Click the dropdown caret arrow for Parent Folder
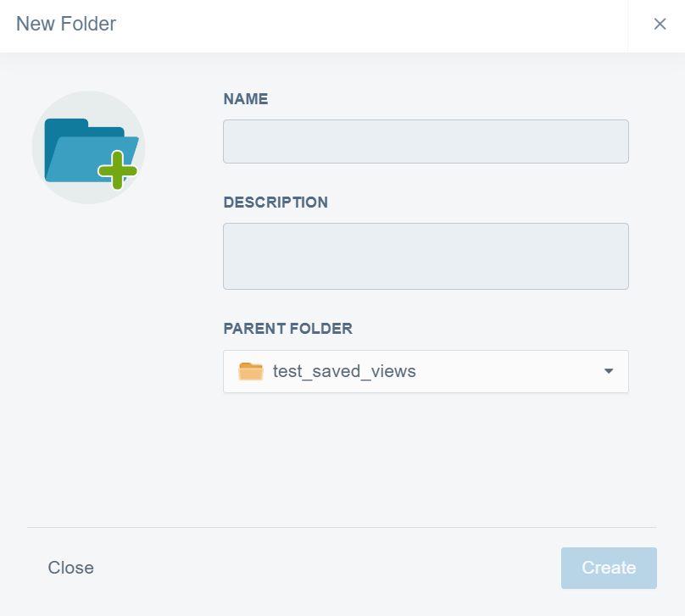 click(608, 371)
